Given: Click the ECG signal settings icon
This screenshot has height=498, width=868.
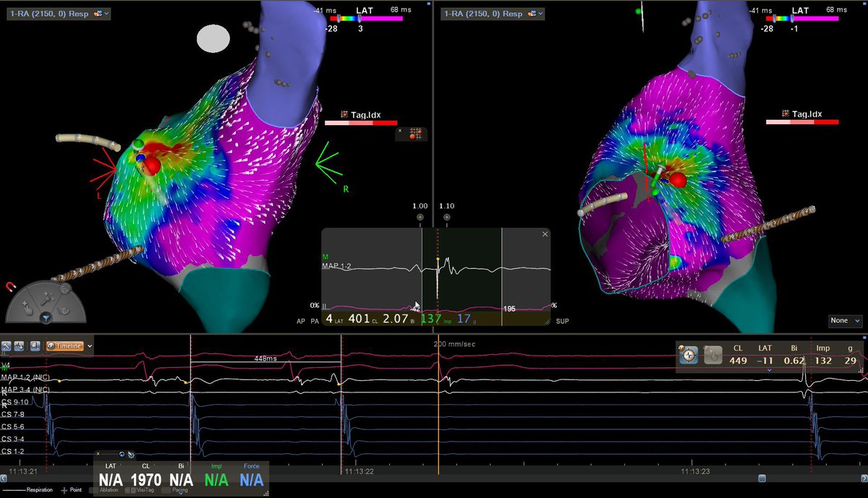Looking at the screenshot, I should click(x=20, y=346).
